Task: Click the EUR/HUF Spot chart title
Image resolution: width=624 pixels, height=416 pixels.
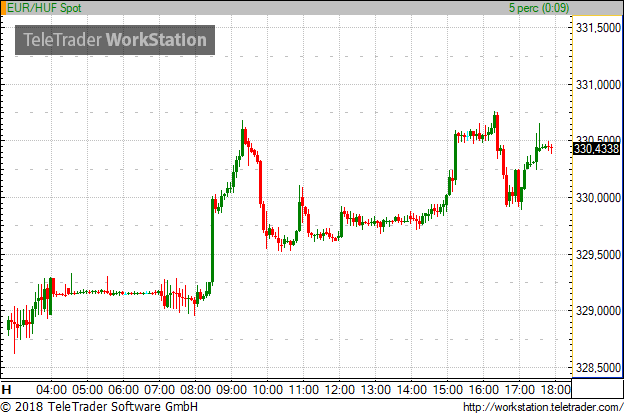Action: click(44, 8)
